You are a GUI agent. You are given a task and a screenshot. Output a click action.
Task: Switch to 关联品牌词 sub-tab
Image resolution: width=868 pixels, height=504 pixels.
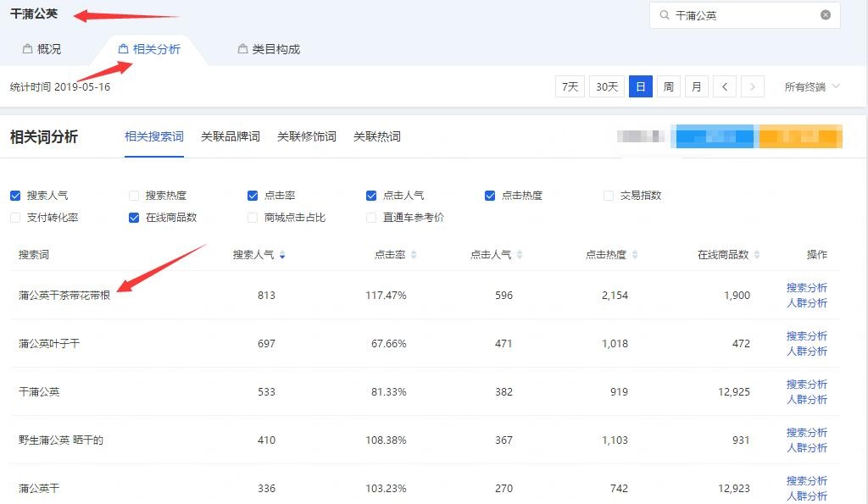[x=231, y=136]
